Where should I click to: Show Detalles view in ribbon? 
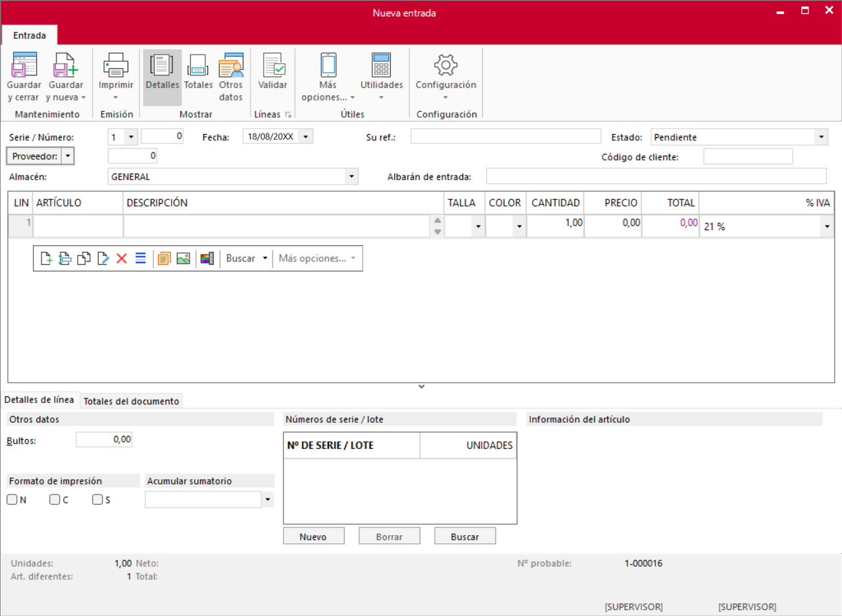pyautogui.click(x=162, y=78)
